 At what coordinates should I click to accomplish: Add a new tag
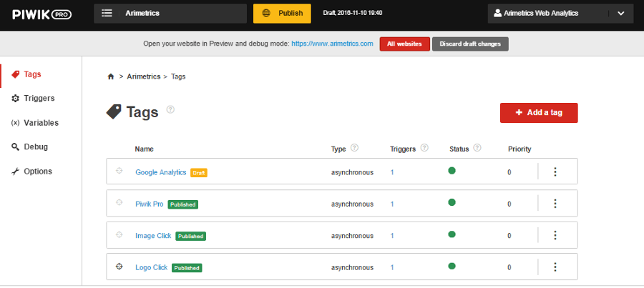coord(539,113)
